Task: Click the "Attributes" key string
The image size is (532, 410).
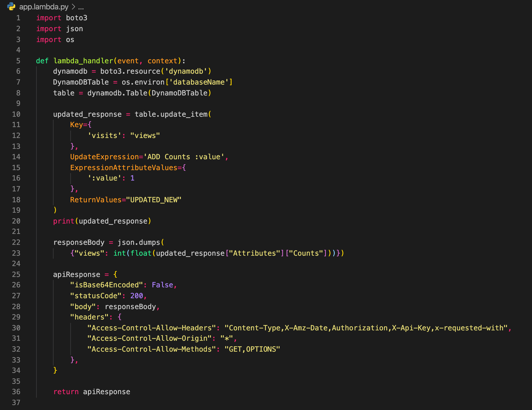Action: pos(255,253)
